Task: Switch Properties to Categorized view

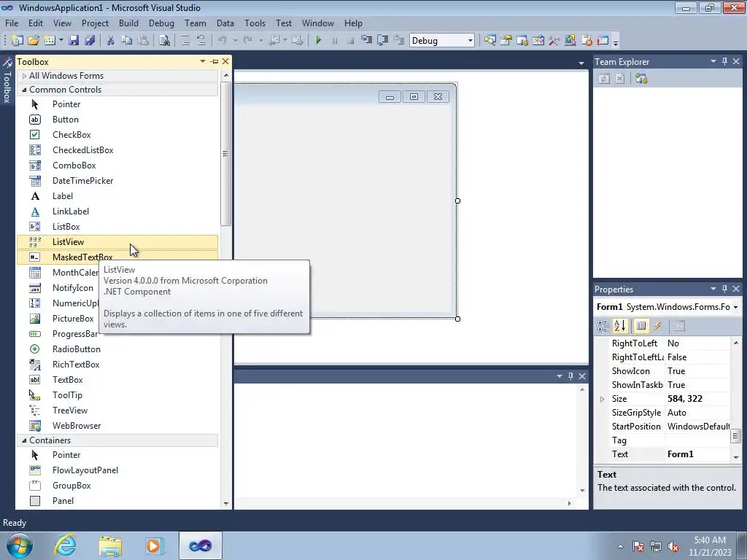Action: (x=603, y=326)
